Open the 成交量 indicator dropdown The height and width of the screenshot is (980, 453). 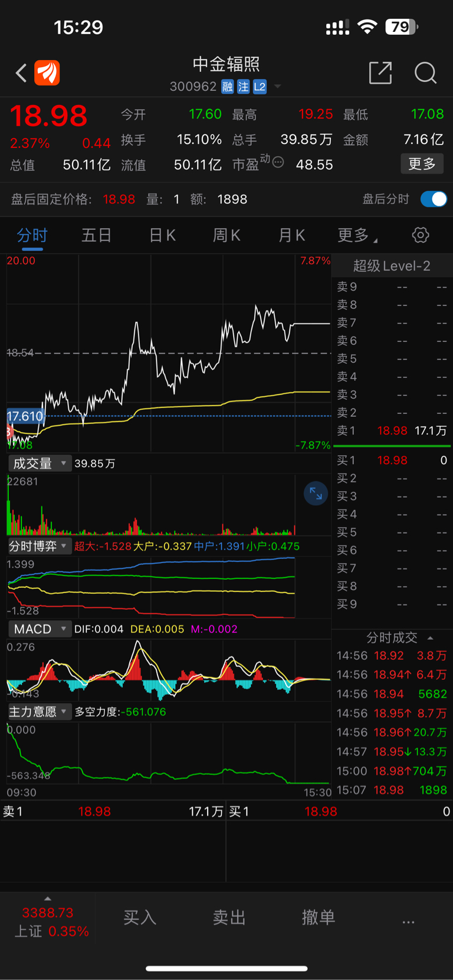40,463
